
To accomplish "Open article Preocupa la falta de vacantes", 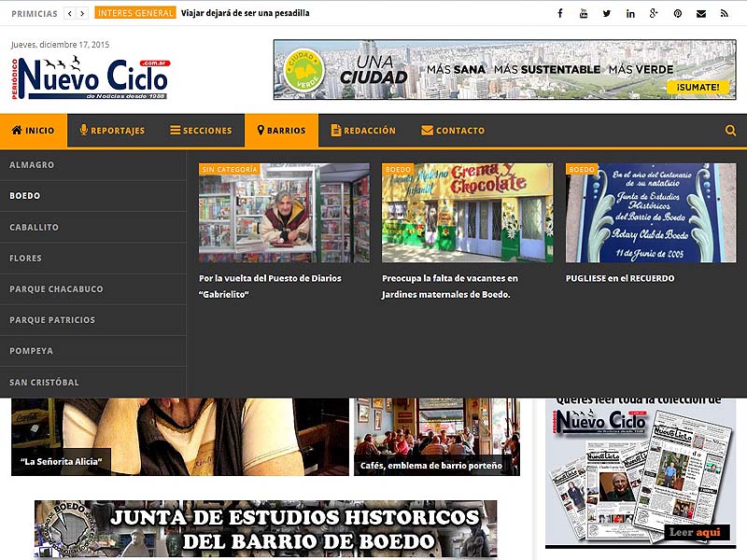I will pos(450,287).
